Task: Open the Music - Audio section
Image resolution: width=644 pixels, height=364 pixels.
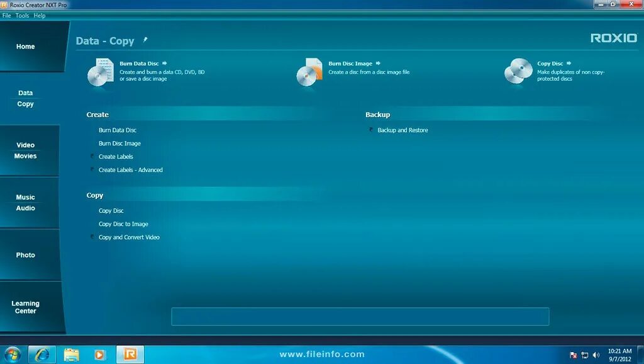Action: click(25, 202)
